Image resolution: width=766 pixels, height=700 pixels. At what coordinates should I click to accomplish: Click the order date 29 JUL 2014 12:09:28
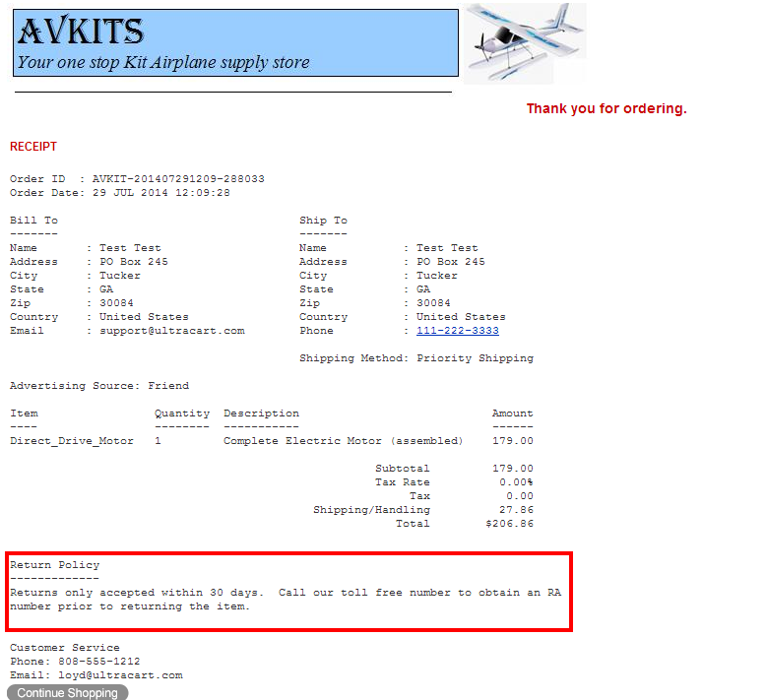point(161,192)
